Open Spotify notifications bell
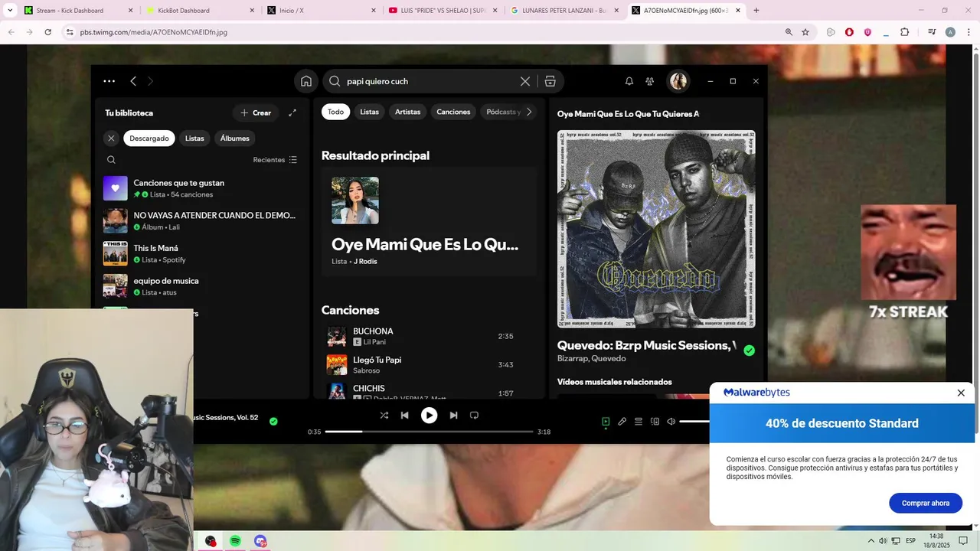This screenshot has width=980, height=551. [629, 81]
